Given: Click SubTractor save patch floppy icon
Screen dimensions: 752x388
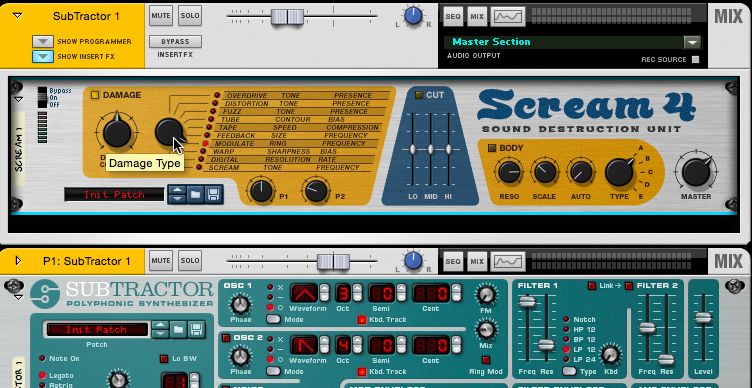Looking at the screenshot, I should click(x=196, y=329).
